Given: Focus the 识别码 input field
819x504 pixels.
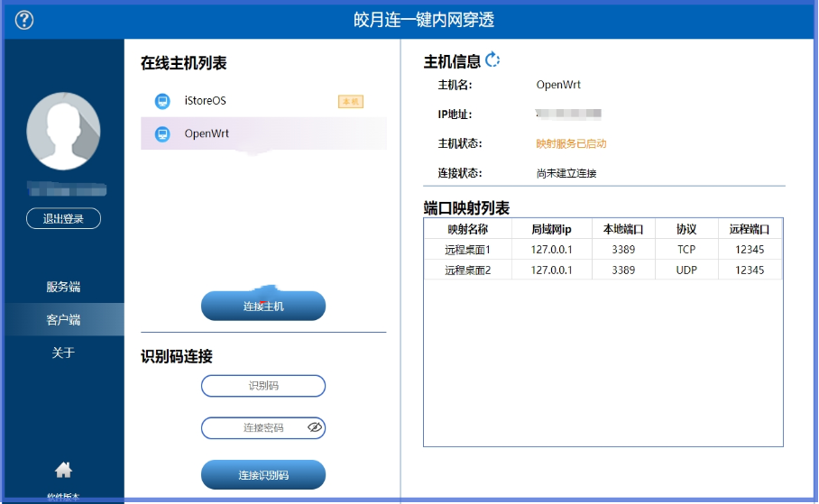Looking at the screenshot, I should pyautogui.click(x=263, y=386).
